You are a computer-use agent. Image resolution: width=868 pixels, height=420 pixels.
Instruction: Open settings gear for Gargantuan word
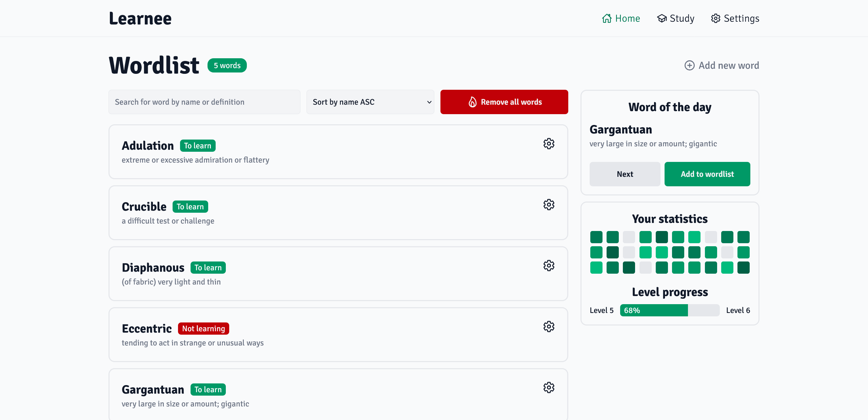pos(549,387)
